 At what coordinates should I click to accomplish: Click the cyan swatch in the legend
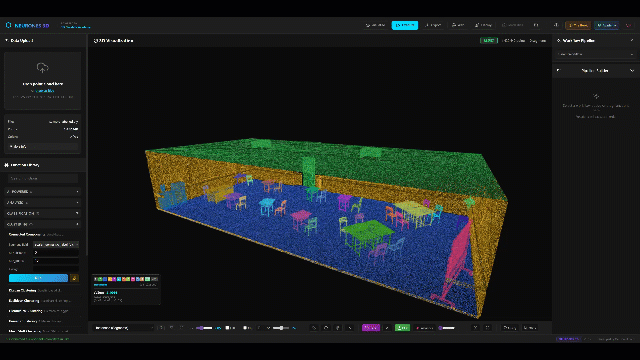(119, 279)
